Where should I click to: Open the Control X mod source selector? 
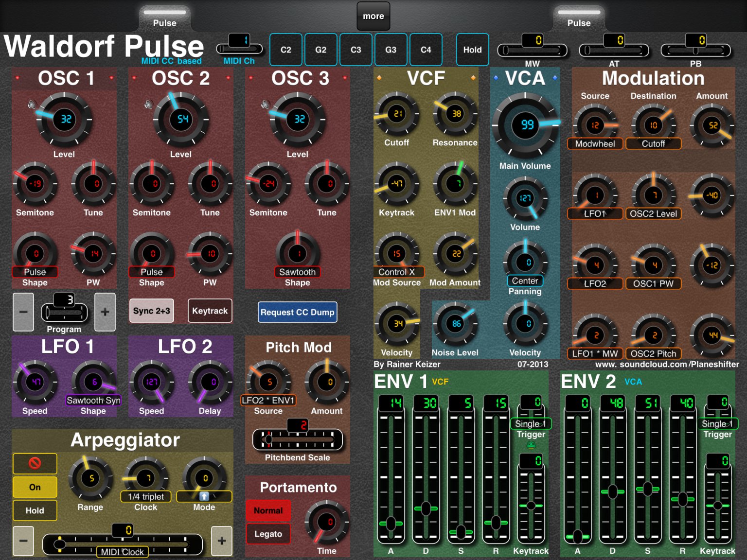397,272
